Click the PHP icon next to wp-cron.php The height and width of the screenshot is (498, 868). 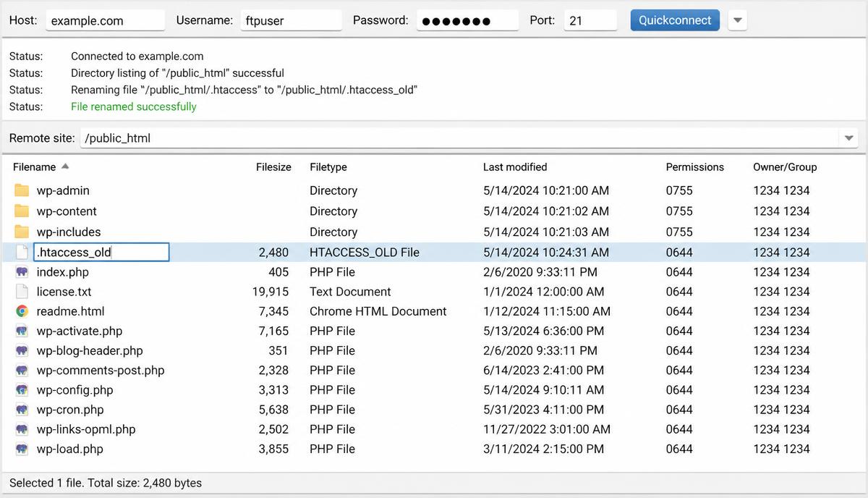[22, 409]
